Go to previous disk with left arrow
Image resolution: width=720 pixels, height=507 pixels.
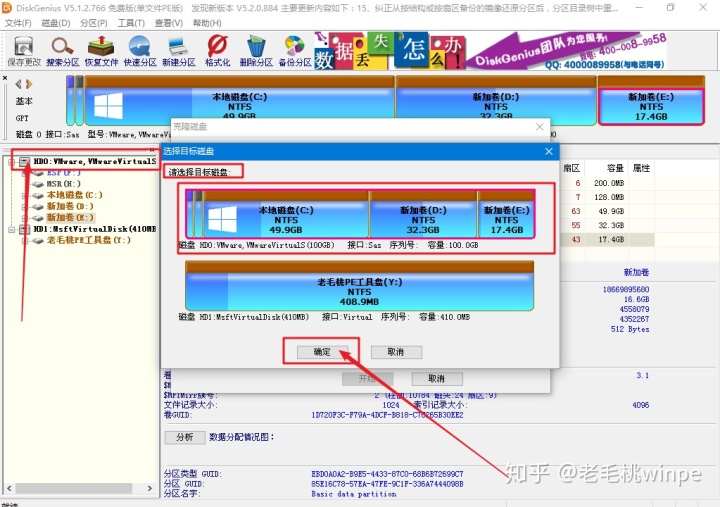[18, 84]
